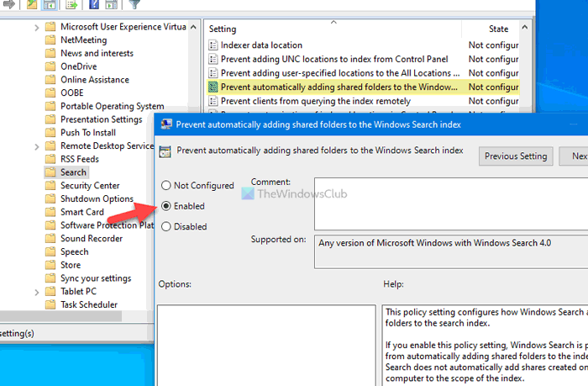This screenshot has height=386, width=588.
Task: Click the settings list scroll-up arrow
Action: [525, 27]
